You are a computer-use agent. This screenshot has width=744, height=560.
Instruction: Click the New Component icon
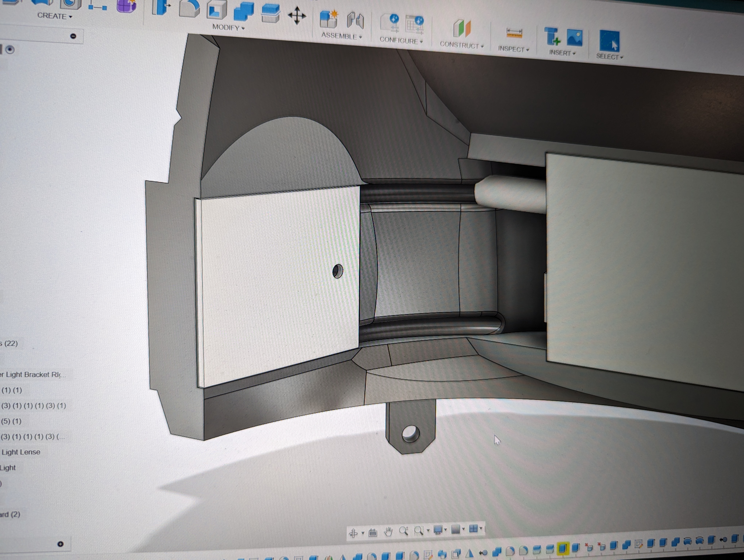[328, 20]
